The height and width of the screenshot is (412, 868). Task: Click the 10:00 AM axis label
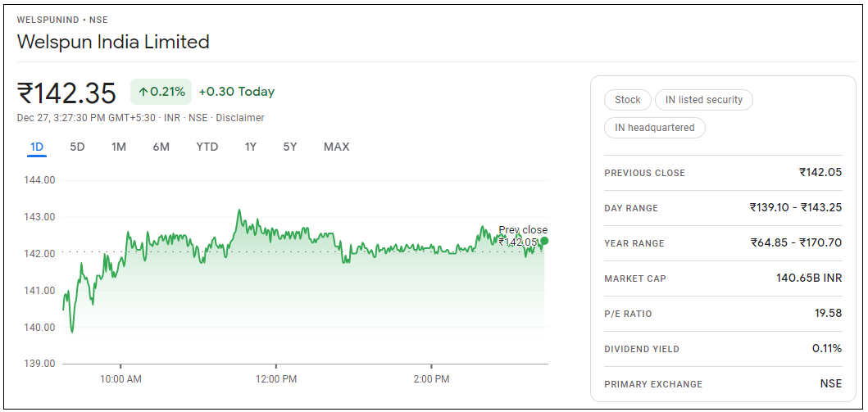pyautogui.click(x=120, y=380)
